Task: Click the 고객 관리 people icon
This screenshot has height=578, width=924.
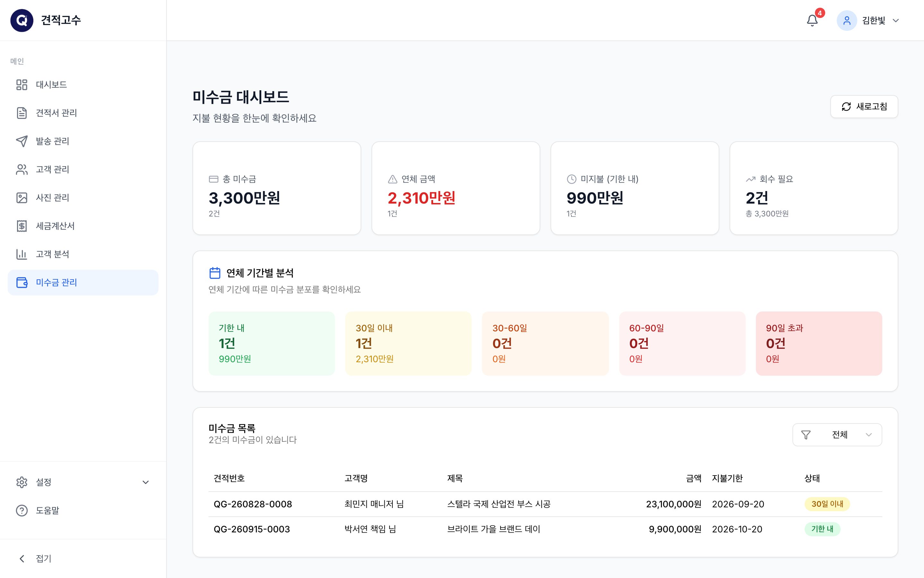Action: [x=22, y=169]
